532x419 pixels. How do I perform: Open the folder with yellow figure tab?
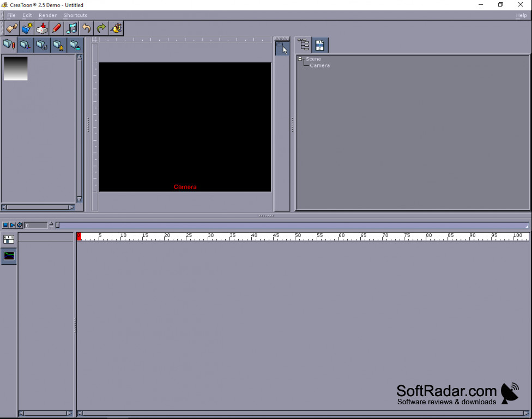(59, 45)
